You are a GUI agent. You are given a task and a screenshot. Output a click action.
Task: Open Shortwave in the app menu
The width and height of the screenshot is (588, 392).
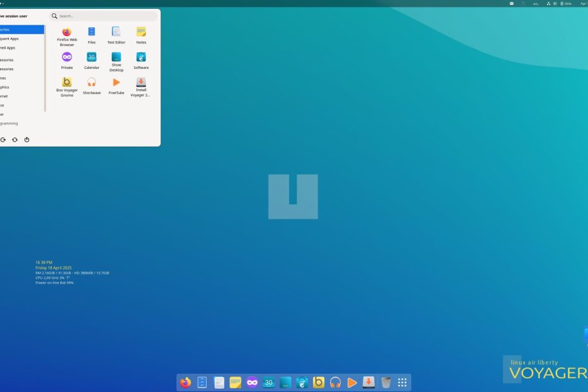tap(92, 86)
